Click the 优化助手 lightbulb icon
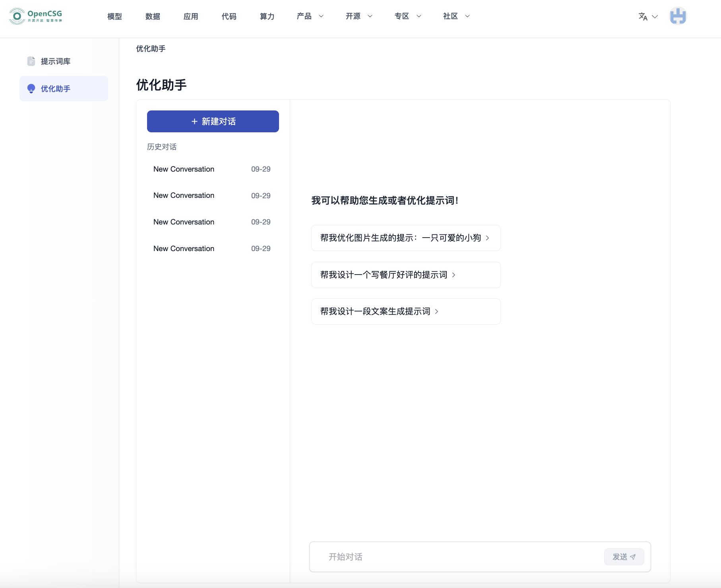Viewport: 721px width, 588px height. (x=31, y=89)
